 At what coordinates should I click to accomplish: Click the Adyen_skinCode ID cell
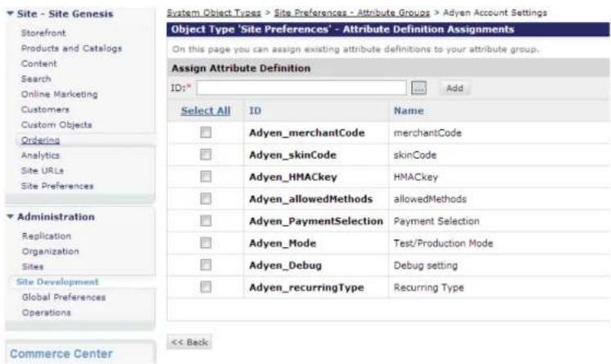point(292,155)
